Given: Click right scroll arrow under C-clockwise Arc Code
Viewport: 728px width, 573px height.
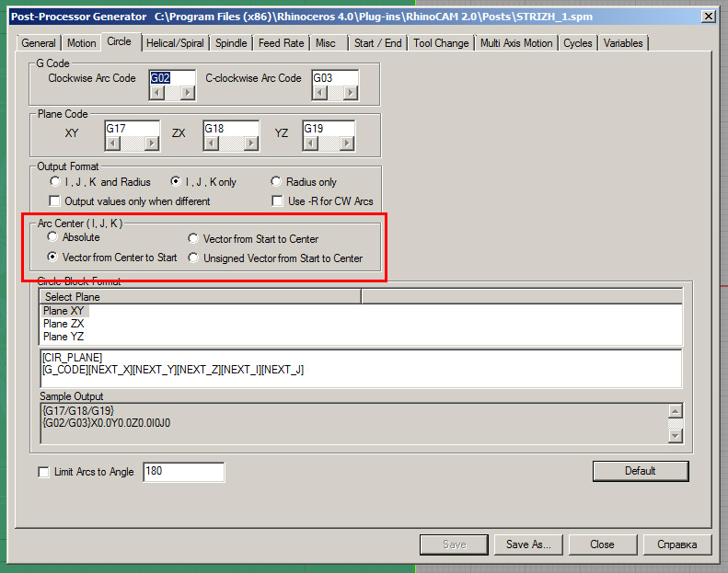Looking at the screenshot, I should [x=350, y=93].
